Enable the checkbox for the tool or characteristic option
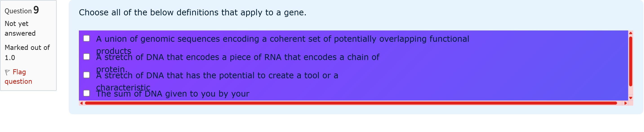Image resolution: width=644 pixels, height=132 pixels. pyautogui.click(x=87, y=75)
